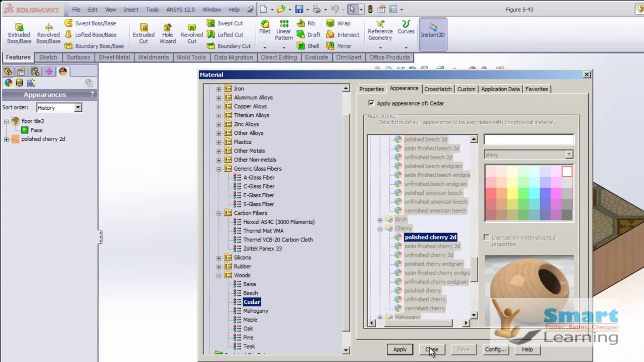Select the Shell feature icon

(301, 46)
